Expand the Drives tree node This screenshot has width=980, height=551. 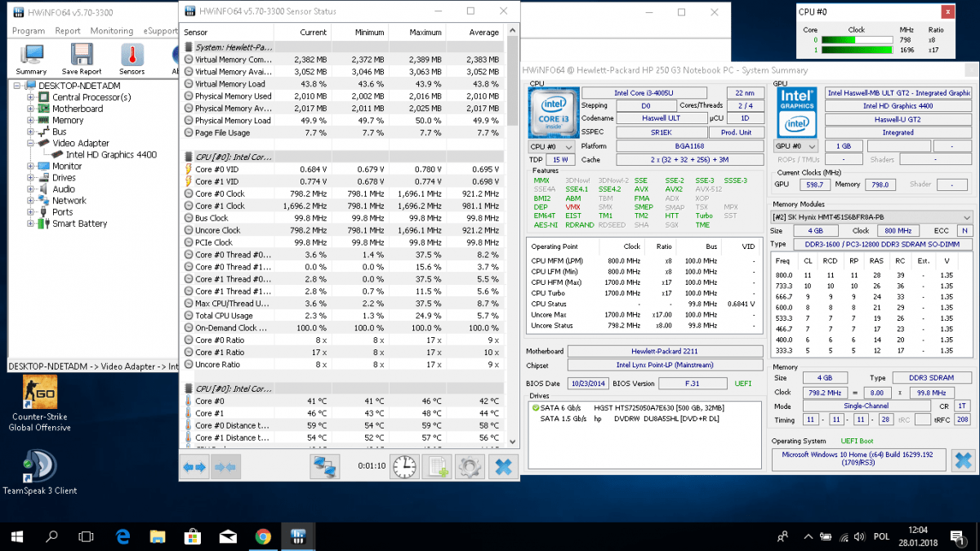tap(31, 177)
